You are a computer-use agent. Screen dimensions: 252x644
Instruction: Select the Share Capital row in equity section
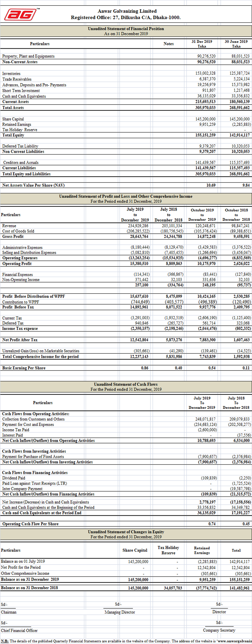point(13,119)
